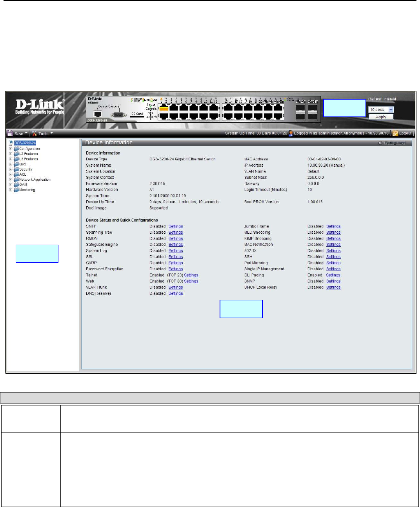Click the Boot PROM version value 1.00.016
This screenshot has width=420, height=507.
coord(315,202)
